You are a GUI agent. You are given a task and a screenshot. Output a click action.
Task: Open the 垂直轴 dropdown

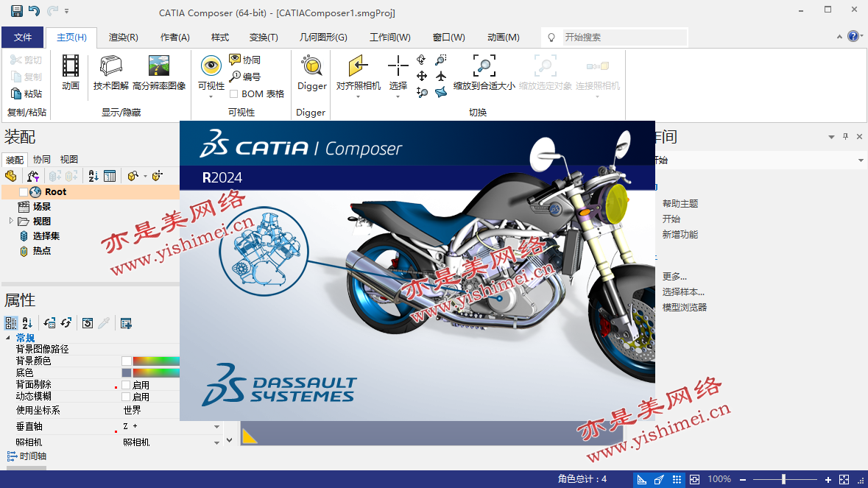tap(216, 427)
